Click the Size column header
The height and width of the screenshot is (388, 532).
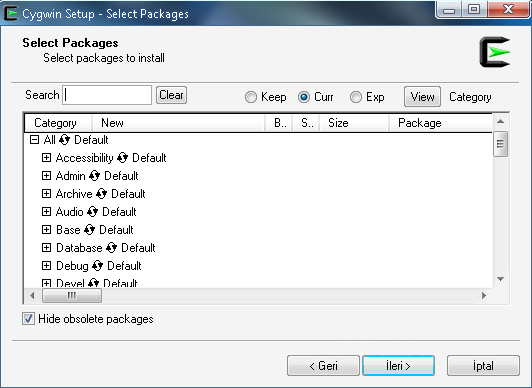[354, 123]
